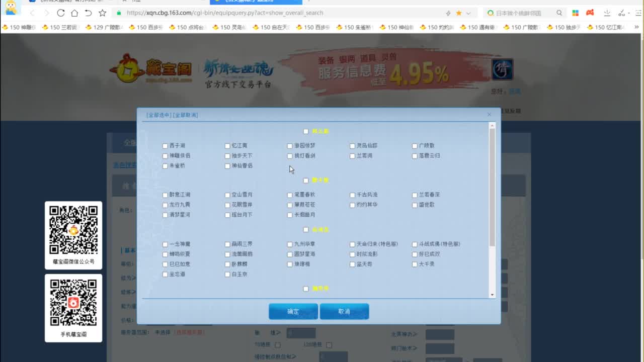
Task: Go to the browser home page icon
Action: click(74, 13)
